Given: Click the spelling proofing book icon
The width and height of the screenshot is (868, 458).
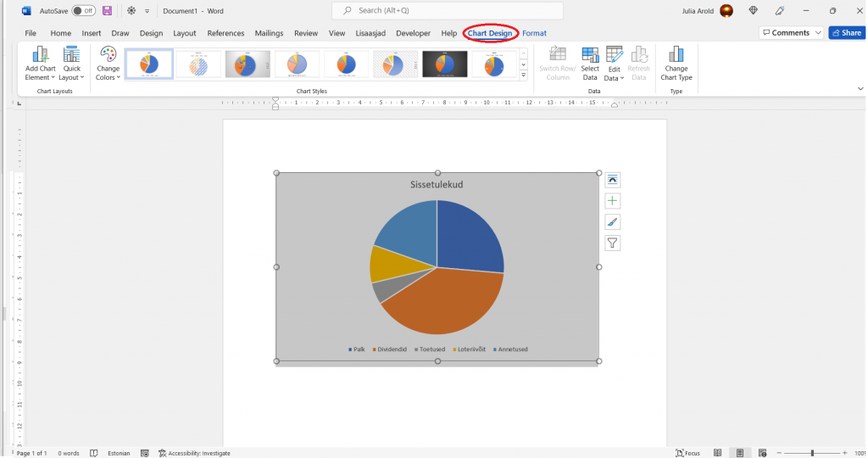Looking at the screenshot, I should tap(94, 453).
